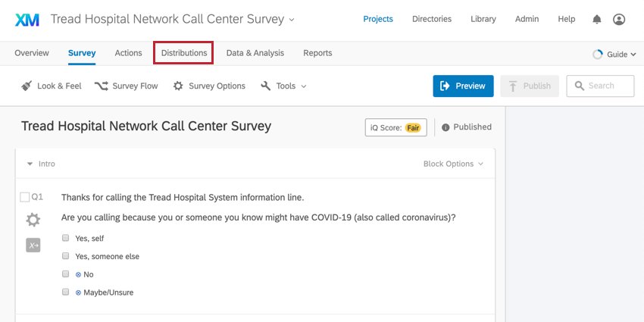Click the Look & Feel paintbrush icon

click(x=27, y=86)
